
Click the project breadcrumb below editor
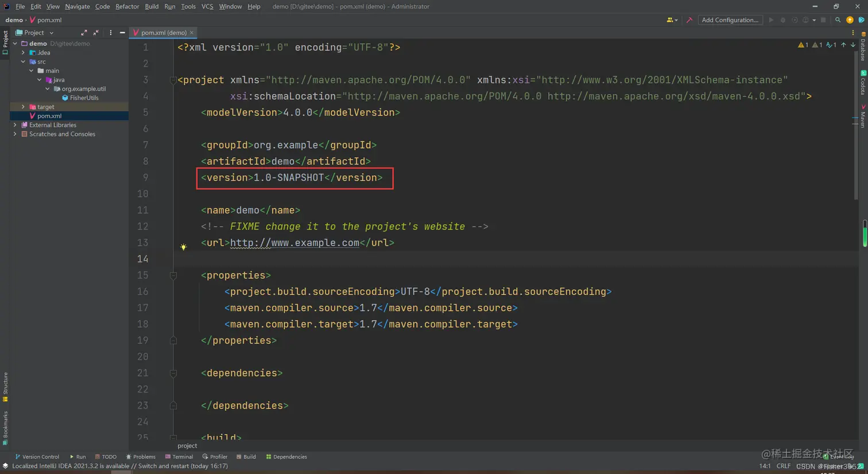[187, 446]
